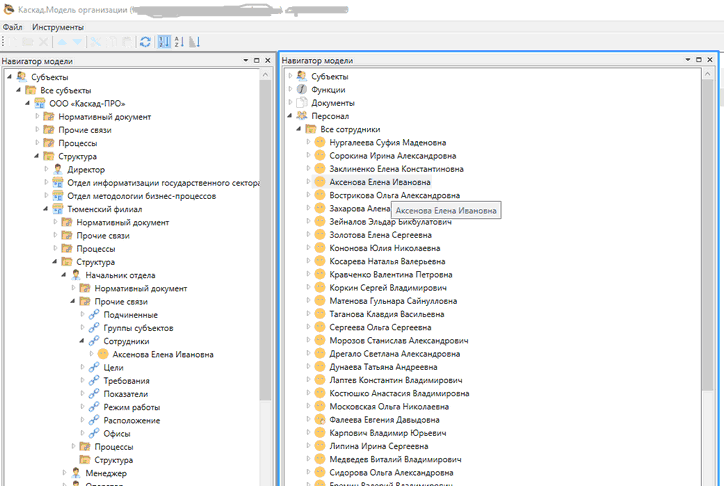Select Кононова Юлия Николаевна
724x486 pixels.
coord(385,248)
